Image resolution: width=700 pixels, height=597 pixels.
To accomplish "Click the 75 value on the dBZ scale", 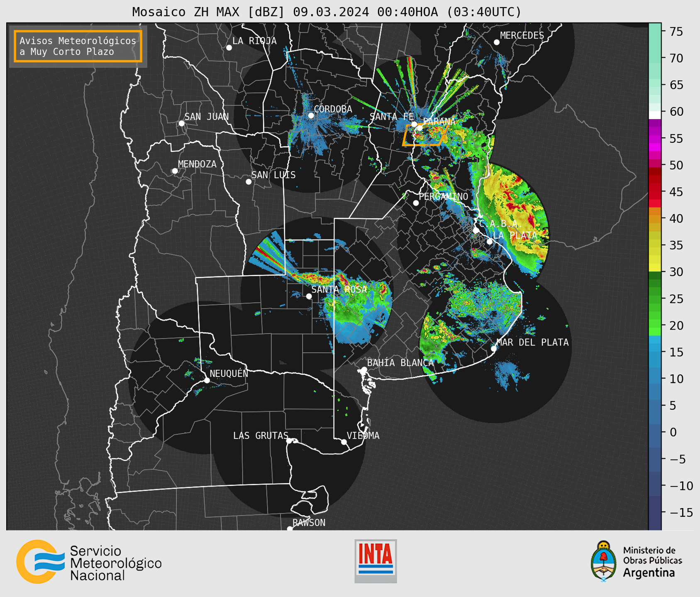I will [677, 32].
